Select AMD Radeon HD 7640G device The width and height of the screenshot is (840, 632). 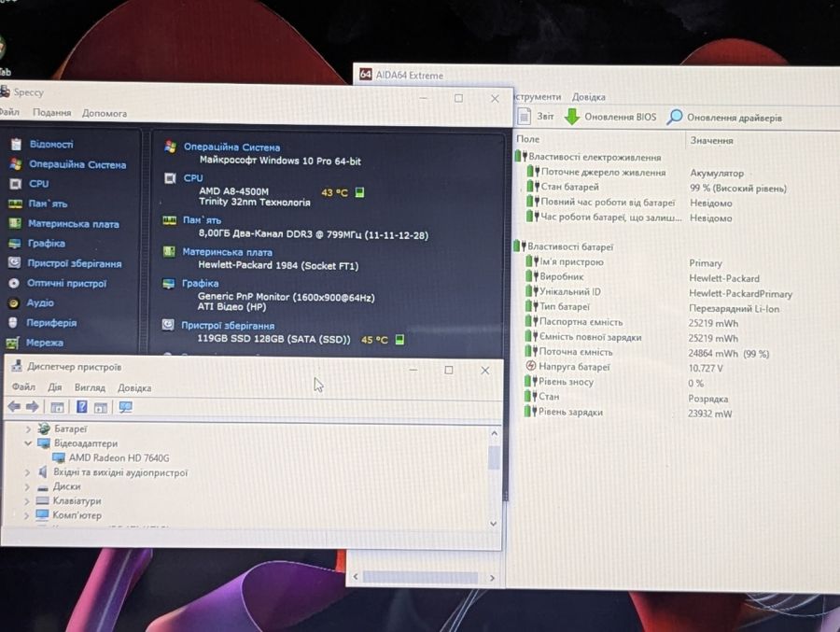click(119, 458)
